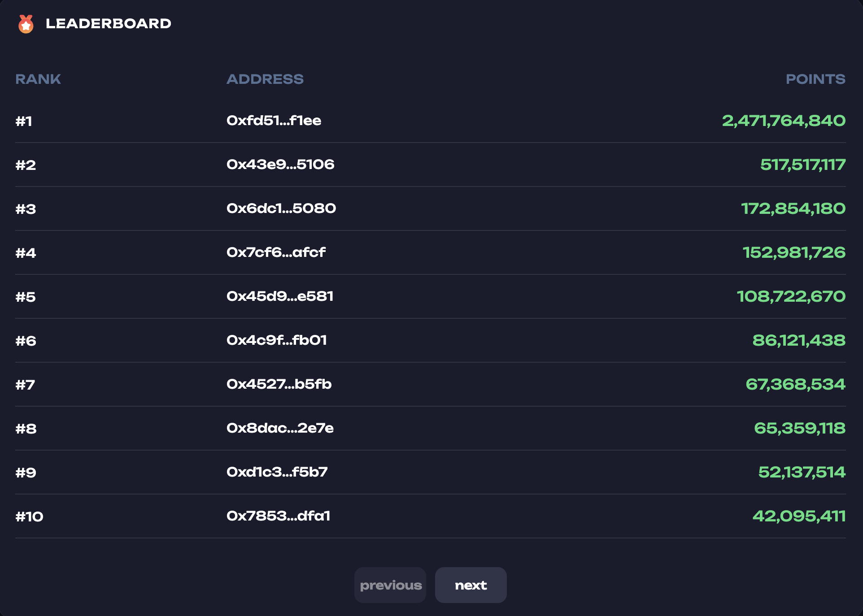Click points value 42,095,411
The height and width of the screenshot is (616, 863).
(799, 516)
